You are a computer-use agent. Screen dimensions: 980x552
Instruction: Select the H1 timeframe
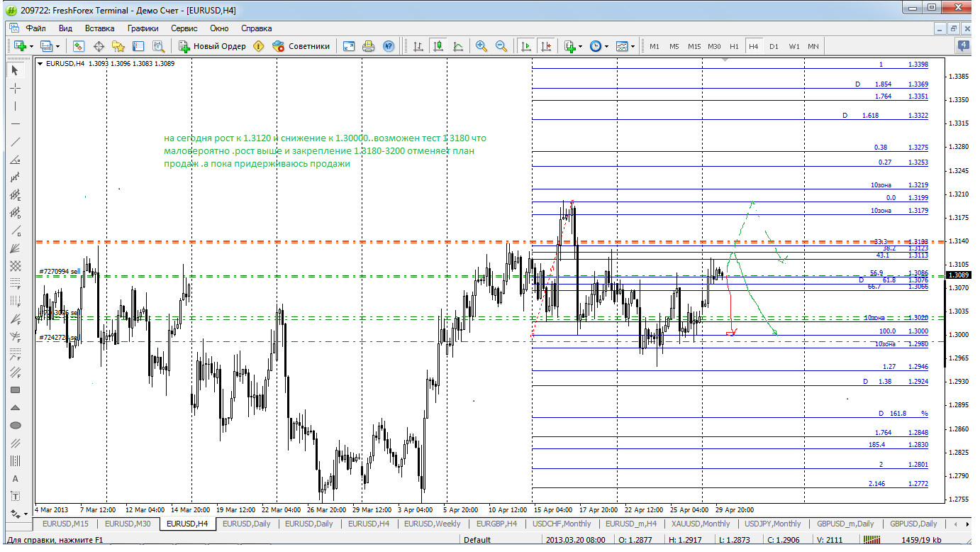[x=734, y=46]
